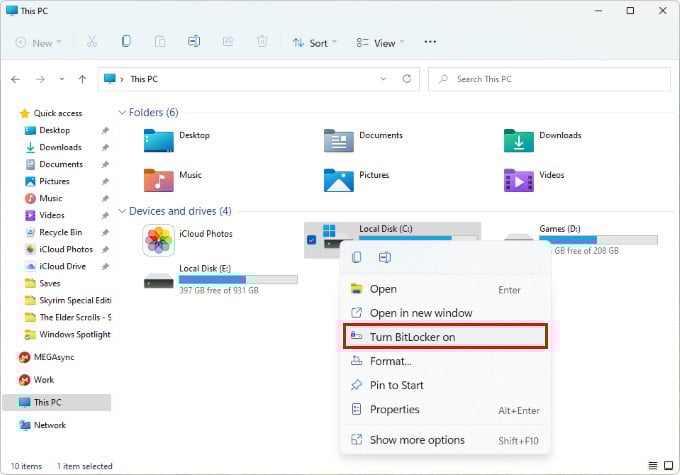Image resolution: width=680 pixels, height=475 pixels.
Task: Open the Documents folder icon
Action: click(x=339, y=141)
